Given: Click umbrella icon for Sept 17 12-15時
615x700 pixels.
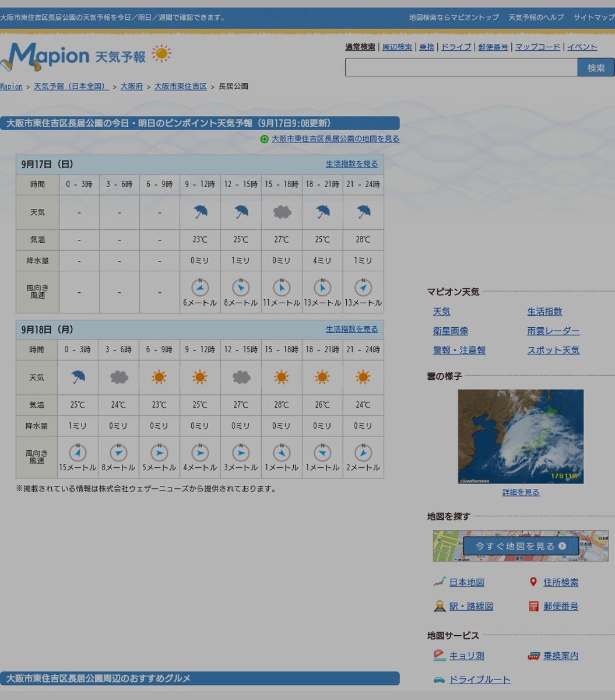Looking at the screenshot, I should [241, 212].
